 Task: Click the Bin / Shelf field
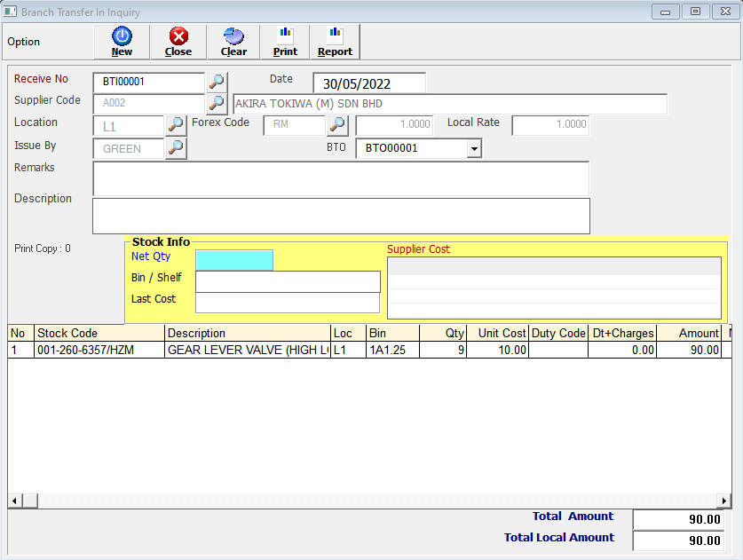tap(289, 282)
